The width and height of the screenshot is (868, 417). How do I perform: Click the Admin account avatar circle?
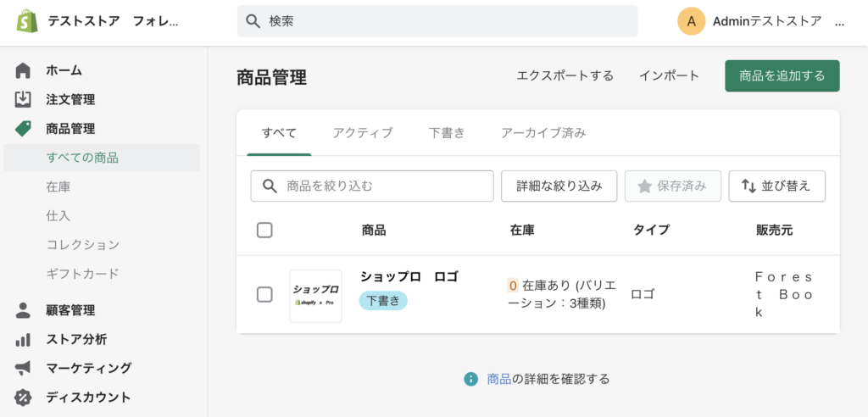point(692,21)
